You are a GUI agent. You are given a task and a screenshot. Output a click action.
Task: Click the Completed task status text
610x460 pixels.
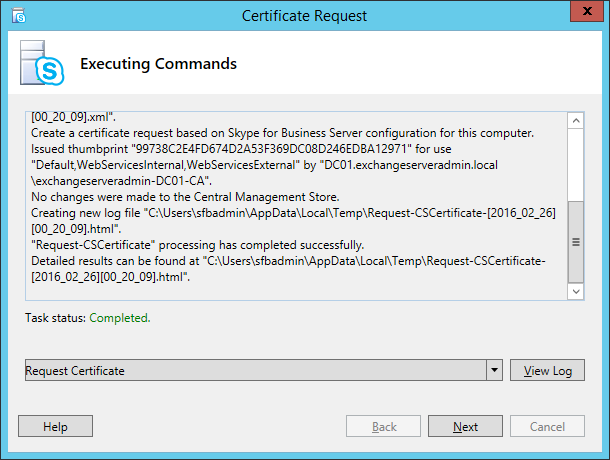[x=120, y=318]
